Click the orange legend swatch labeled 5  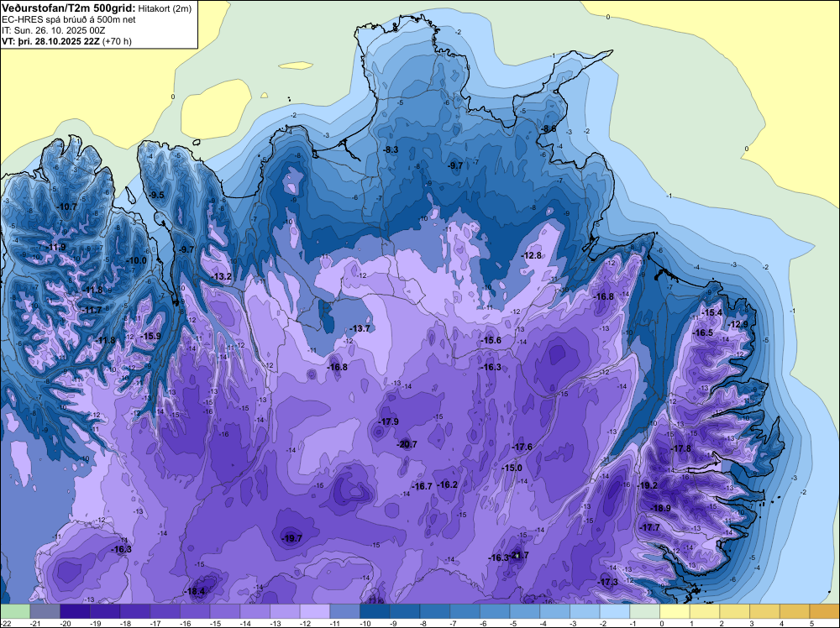[x=825, y=611]
